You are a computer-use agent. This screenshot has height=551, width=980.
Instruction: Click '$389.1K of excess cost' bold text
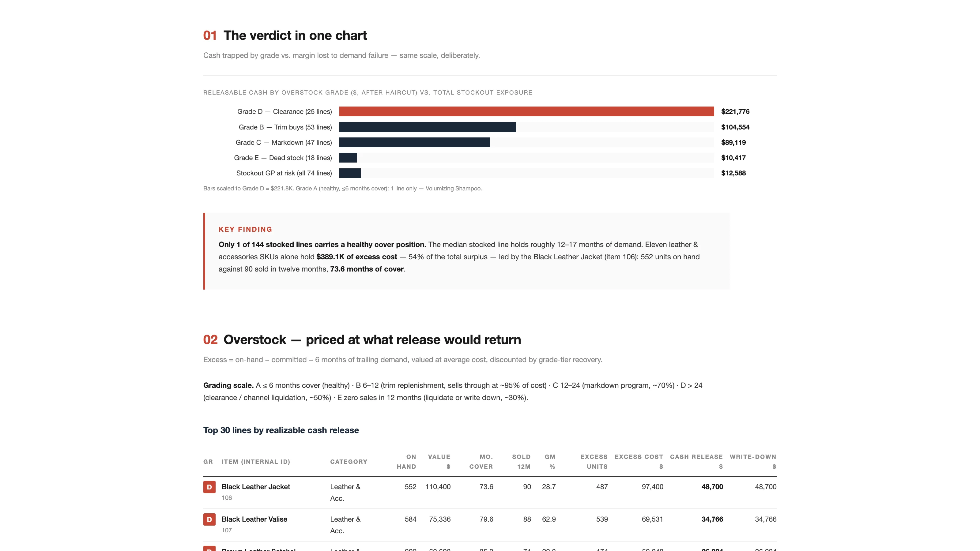(x=357, y=257)
